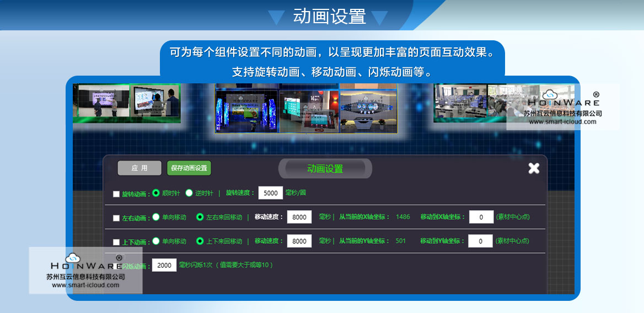Click the top-left touchscreen photo thumbnail
Screen dimensions: 644x313
pyautogui.click(x=127, y=103)
